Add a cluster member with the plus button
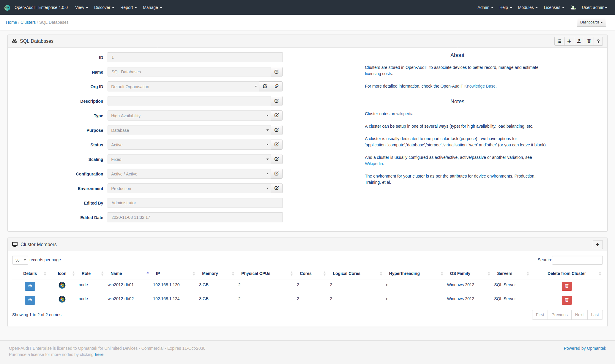The height and width of the screenshot is (364, 615). pos(597,245)
